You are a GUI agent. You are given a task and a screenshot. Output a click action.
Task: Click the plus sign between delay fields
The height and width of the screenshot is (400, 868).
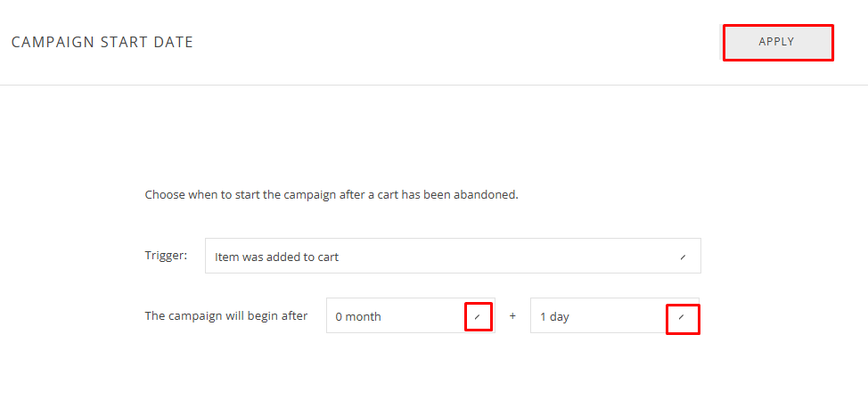(x=512, y=315)
